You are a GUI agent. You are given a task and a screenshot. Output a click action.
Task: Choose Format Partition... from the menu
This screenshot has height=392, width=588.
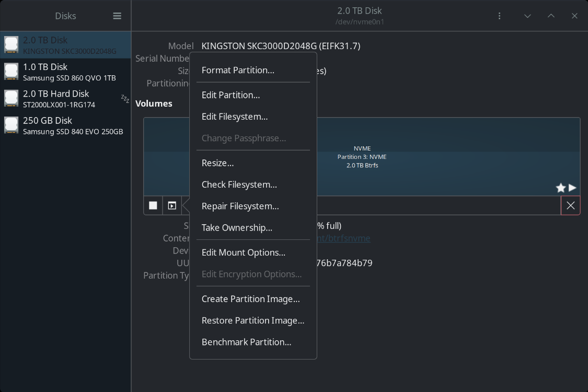(x=253, y=70)
